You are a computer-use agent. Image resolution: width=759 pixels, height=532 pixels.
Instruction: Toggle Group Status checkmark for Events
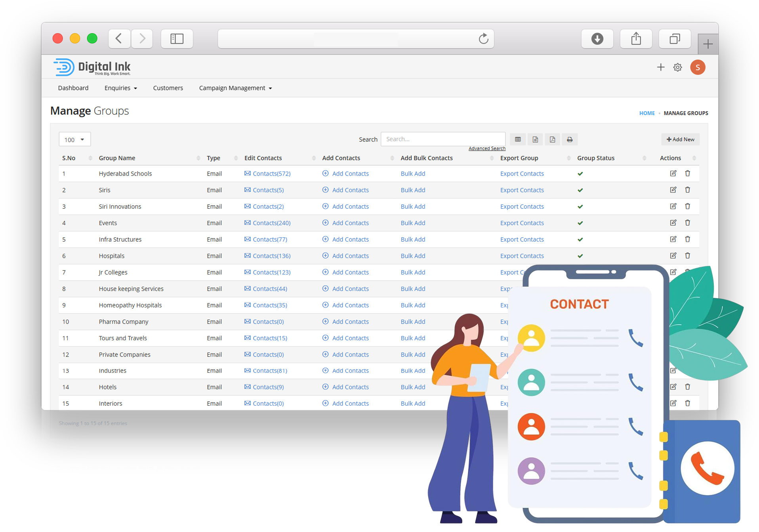click(x=580, y=223)
